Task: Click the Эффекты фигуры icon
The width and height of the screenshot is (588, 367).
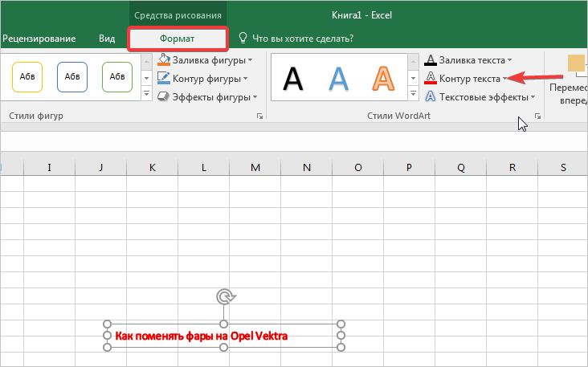Action: (164, 96)
